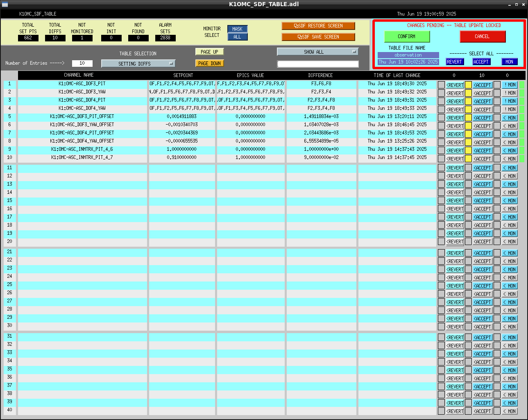Viewport: 528px width, 420px height.
Task: Toggle the yellow accept checkbox on row 8
Action: [x=468, y=142]
